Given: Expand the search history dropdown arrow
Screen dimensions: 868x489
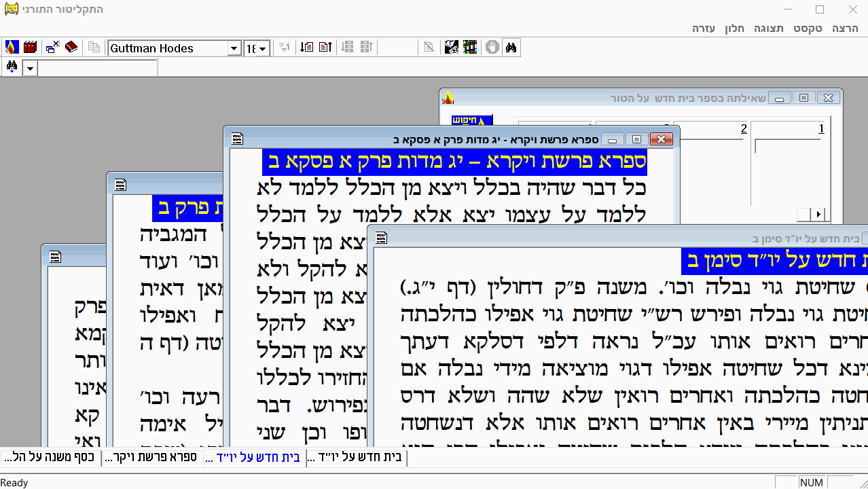Looking at the screenshot, I should click(x=29, y=68).
